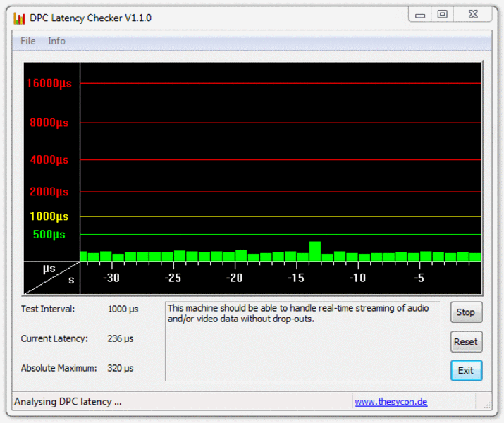The width and height of the screenshot is (504, 423).
Task: Click the 'Analysing DPC latency' status text
Action: (68, 402)
